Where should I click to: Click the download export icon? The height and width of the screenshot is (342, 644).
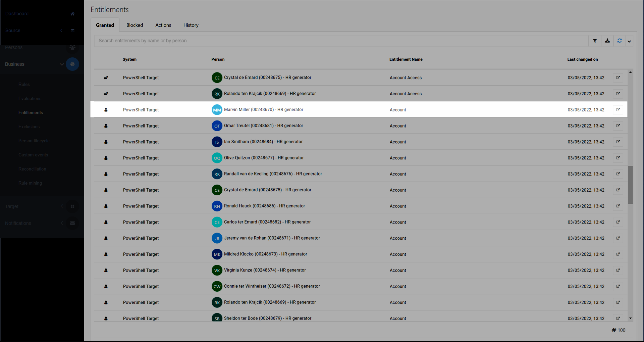[x=607, y=41]
